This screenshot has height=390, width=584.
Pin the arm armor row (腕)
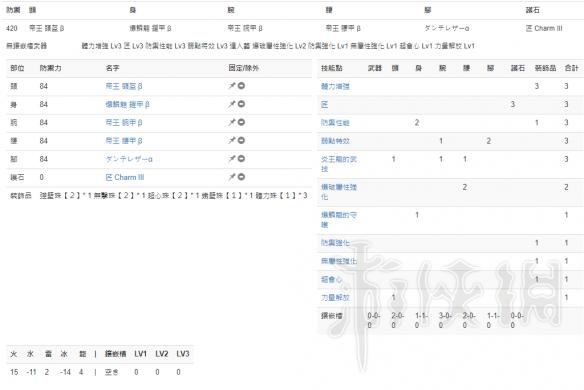[x=232, y=122]
